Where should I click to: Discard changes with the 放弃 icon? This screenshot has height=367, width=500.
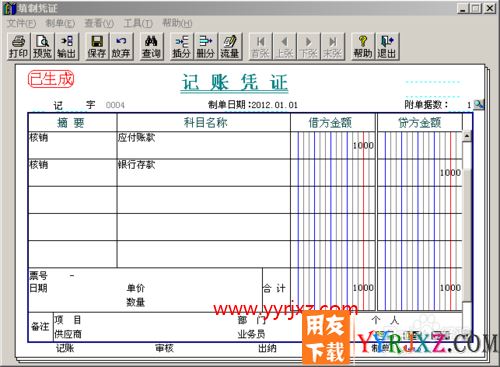[121, 46]
